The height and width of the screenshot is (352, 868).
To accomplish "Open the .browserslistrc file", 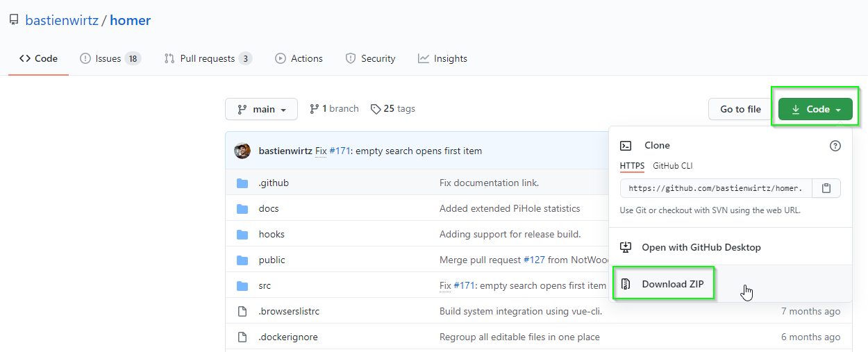I will tap(289, 311).
